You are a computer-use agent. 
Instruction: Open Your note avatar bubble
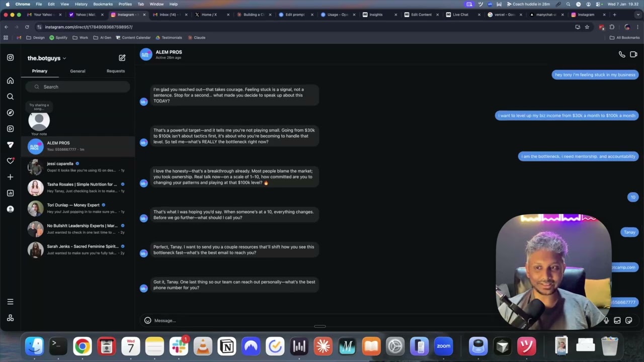pos(39,121)
